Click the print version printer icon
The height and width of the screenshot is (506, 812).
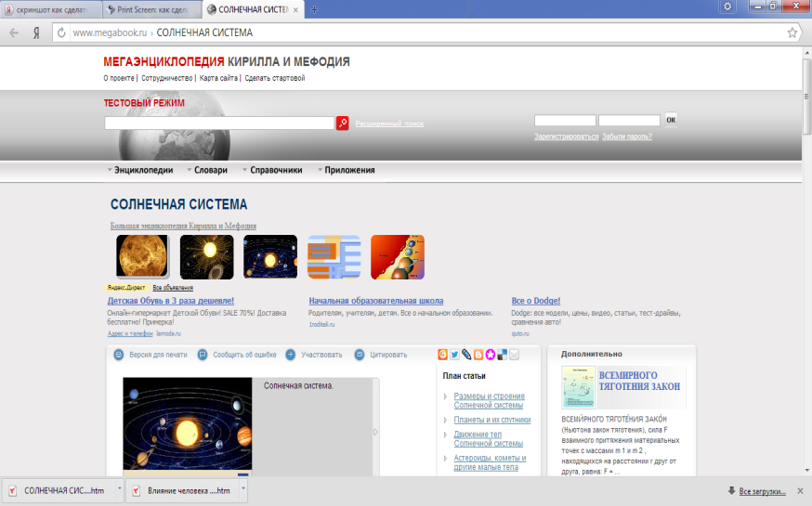pyautogui.click(x=119, y=355)
